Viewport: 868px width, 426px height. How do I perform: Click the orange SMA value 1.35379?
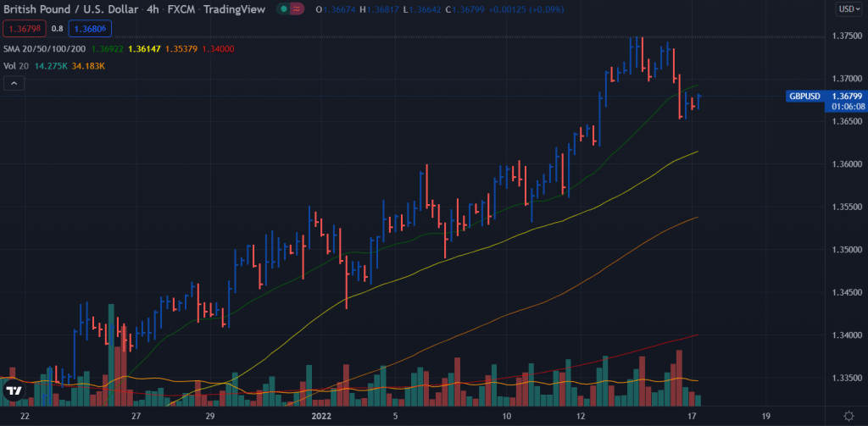click(x=181, y=48)
